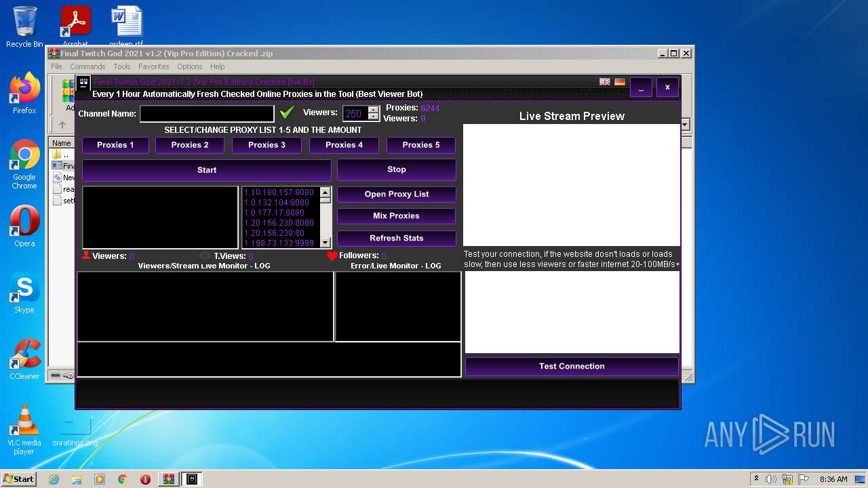Viewport: 868px width, 488px height.
Task: Select the Proxies 2 list
Action: tap(190, 145)
